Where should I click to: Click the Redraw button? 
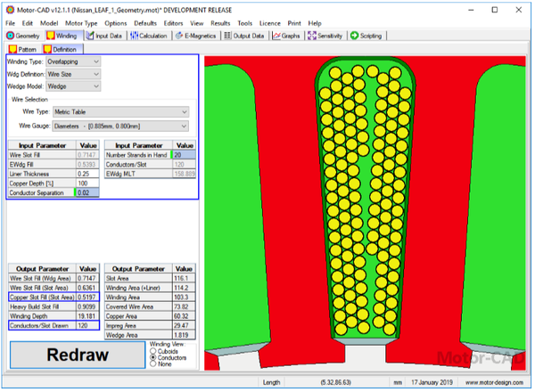point(78,355)
